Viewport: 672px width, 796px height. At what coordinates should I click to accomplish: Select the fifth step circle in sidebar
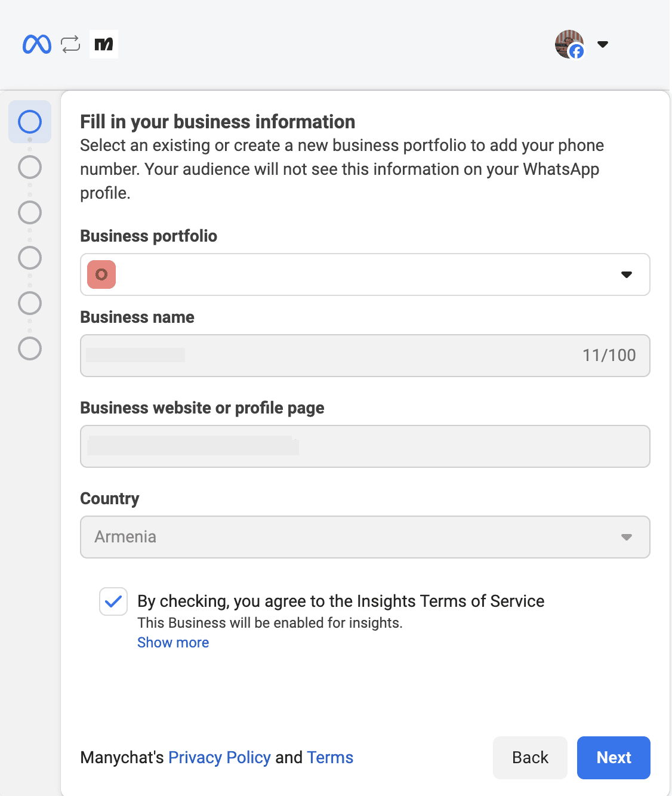pyautogui.click(x=30, y=303)
